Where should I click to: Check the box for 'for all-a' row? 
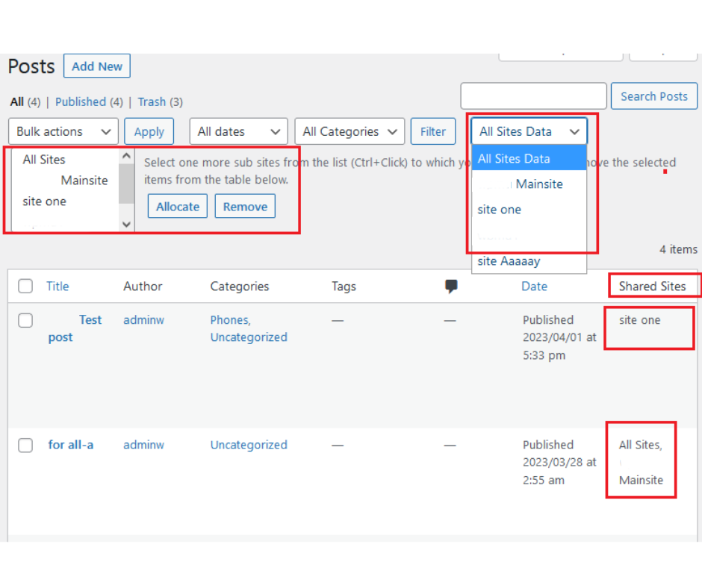click(x=25, y=445)
